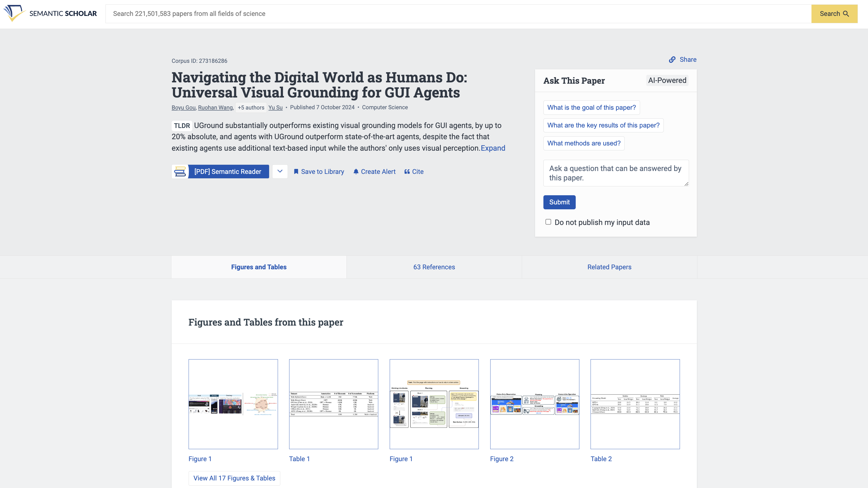Viewport: 868px width, 488px height.
Task: Click the Share link icon
Action: pyautogui.click(x=672, y=60)
